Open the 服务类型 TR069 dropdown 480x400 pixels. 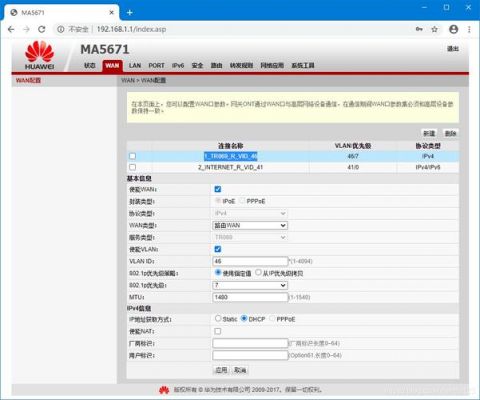pyautogui.click(x=250, y=237)
